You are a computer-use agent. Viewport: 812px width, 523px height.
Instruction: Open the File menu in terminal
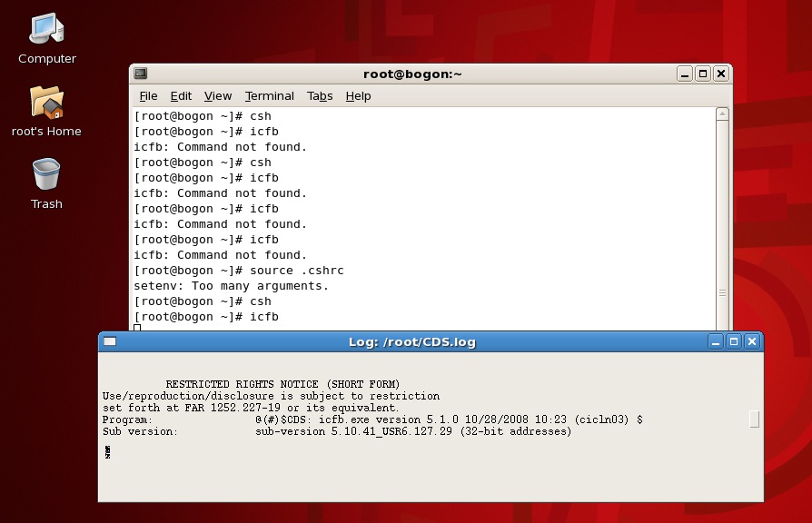click(148, 96)
